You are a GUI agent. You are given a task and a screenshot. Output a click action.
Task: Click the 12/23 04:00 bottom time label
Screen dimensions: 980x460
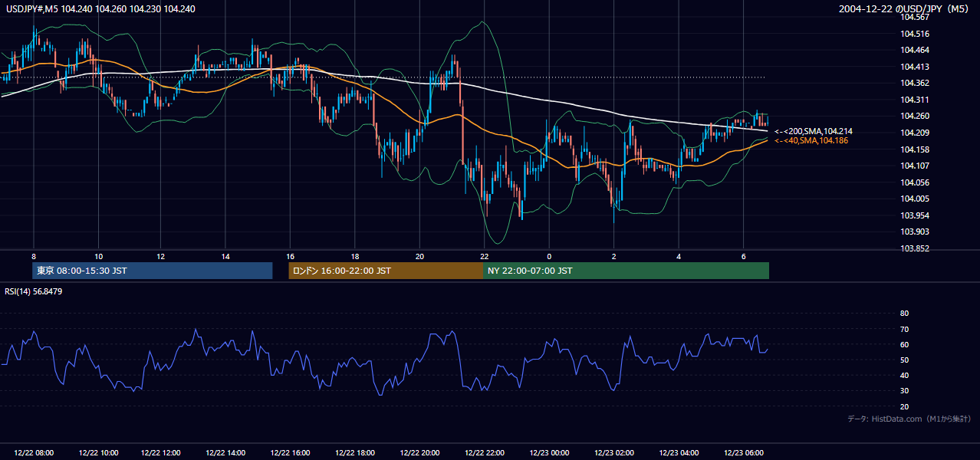click(x=679, y=452)
